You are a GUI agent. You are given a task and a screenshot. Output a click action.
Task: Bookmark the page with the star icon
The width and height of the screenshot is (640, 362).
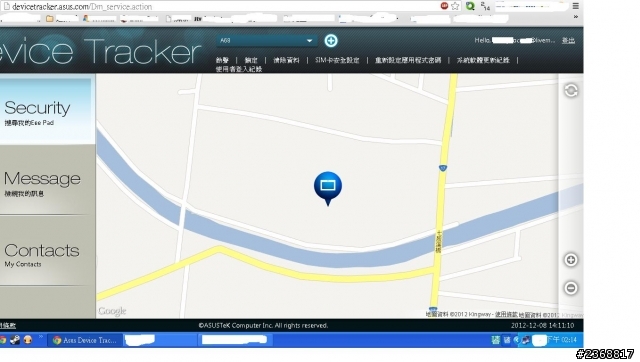pos(455,6)
